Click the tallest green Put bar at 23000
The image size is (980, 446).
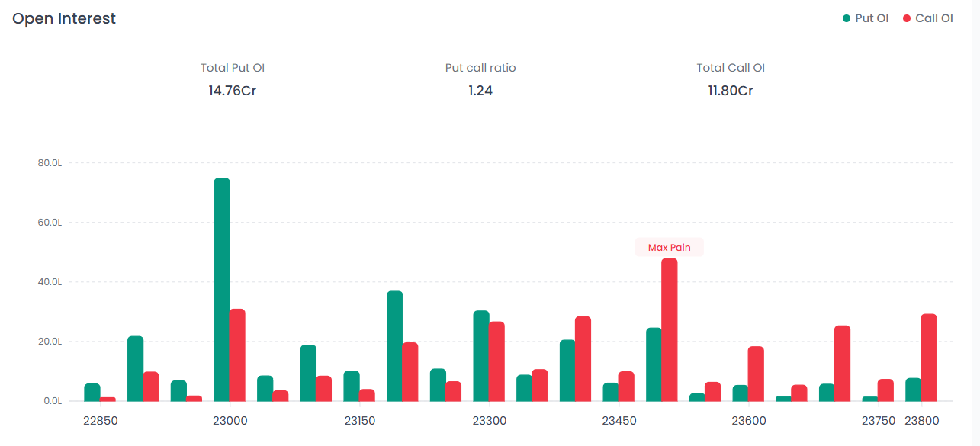click(222, 290)
